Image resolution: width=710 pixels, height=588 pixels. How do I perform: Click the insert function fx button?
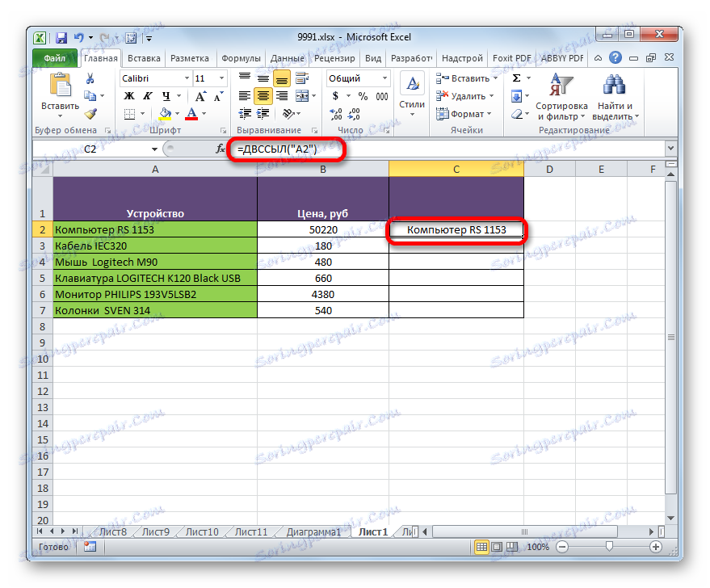click(220, 149)
